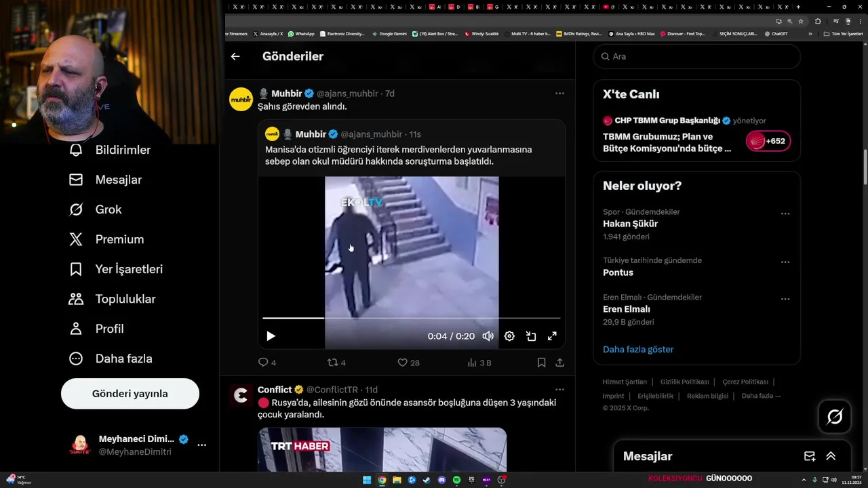Open the Pontus trend
Screen dimensions: 868x488
click(618, 272)
